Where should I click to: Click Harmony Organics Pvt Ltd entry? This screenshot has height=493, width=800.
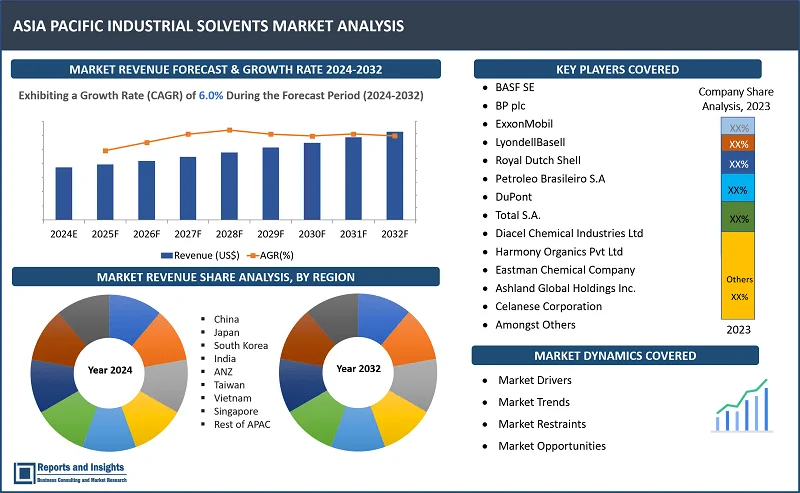tap(559, 252)
